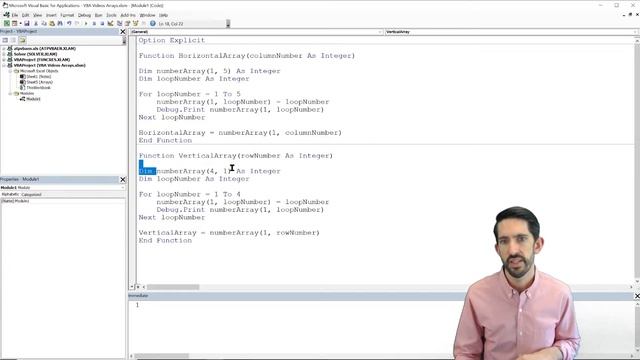
Task: Open the Debug menu
Action: [84, 15]
